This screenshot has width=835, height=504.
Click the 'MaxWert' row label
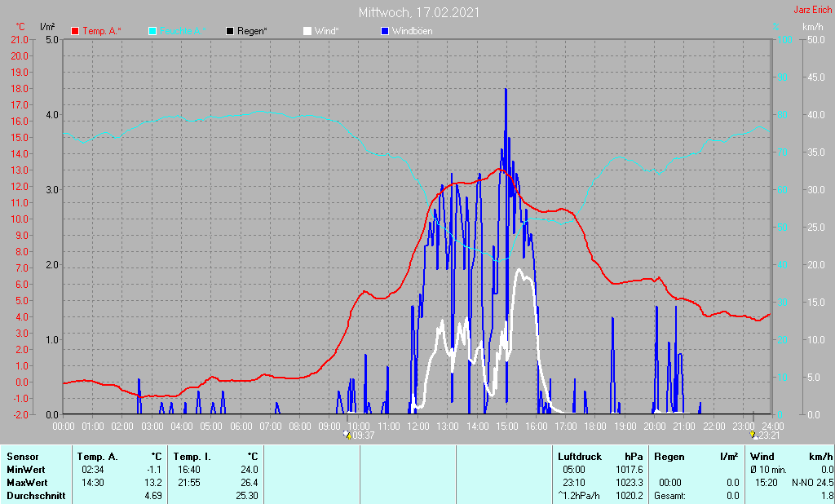pyautogui.click(x=27, y=483)
